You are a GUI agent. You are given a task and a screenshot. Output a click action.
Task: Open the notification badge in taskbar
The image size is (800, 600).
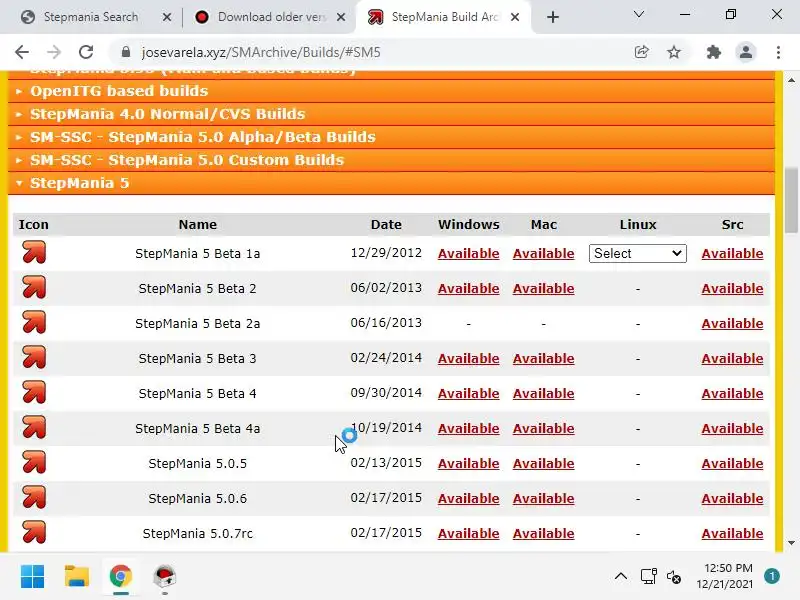click(x=772, y=577)
